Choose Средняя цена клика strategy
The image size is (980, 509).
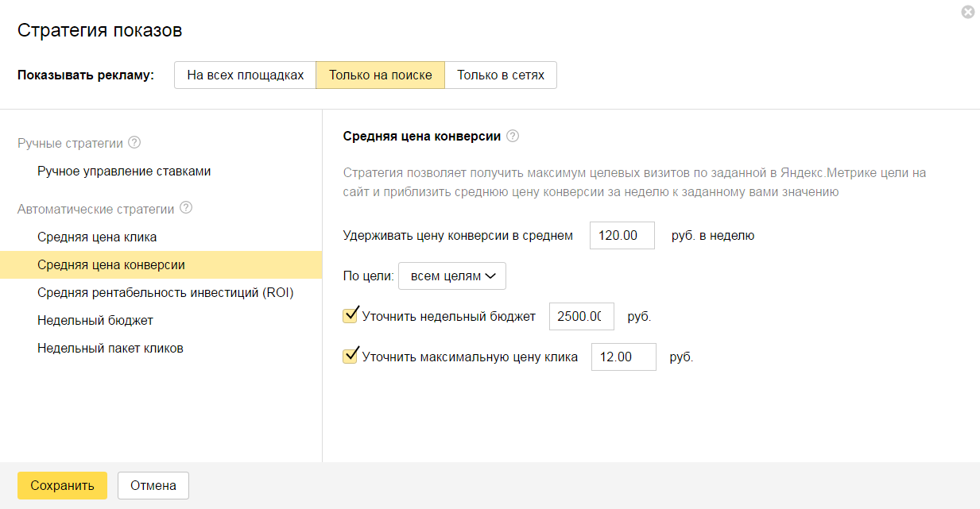[97, 237]
